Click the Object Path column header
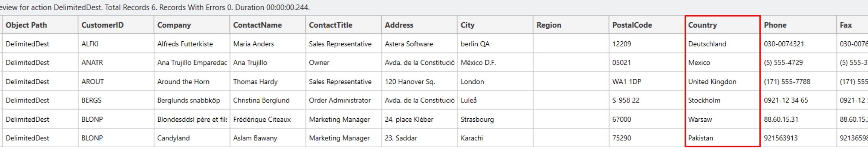Viewport: 868px width, 151px height. [x=26, y=25]
